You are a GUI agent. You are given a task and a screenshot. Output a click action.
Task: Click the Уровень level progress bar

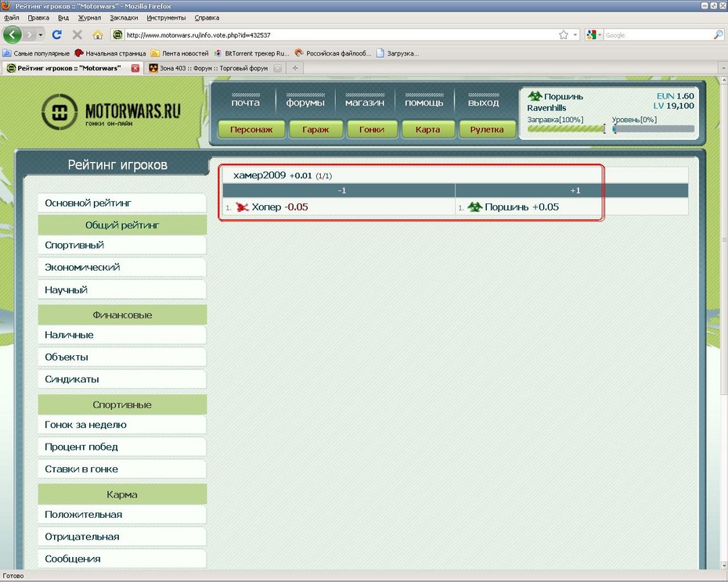point(654,128)
